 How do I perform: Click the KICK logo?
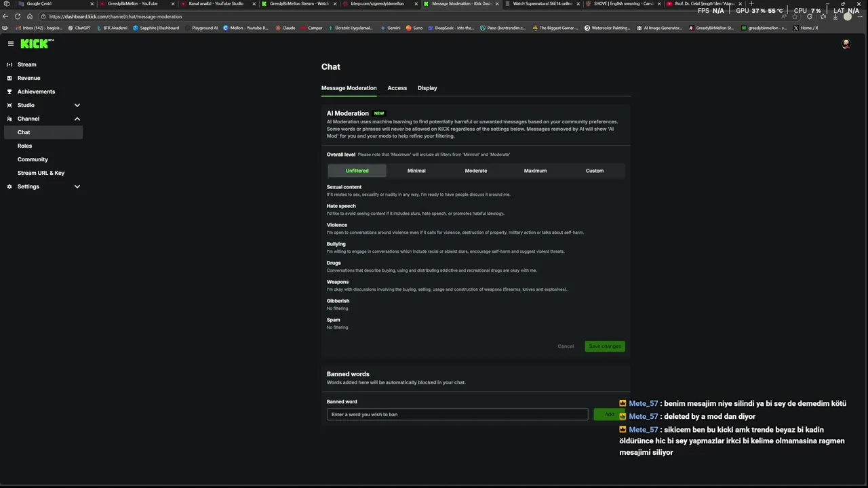coord(37,43)
